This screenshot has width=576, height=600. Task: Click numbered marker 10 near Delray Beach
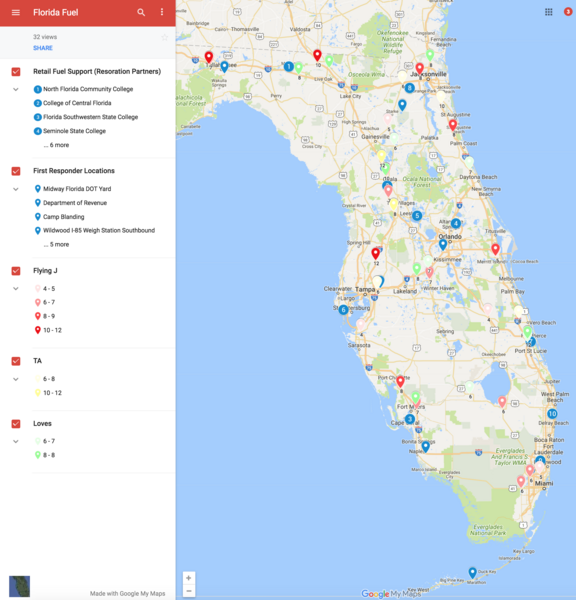[x=552, y=414]
